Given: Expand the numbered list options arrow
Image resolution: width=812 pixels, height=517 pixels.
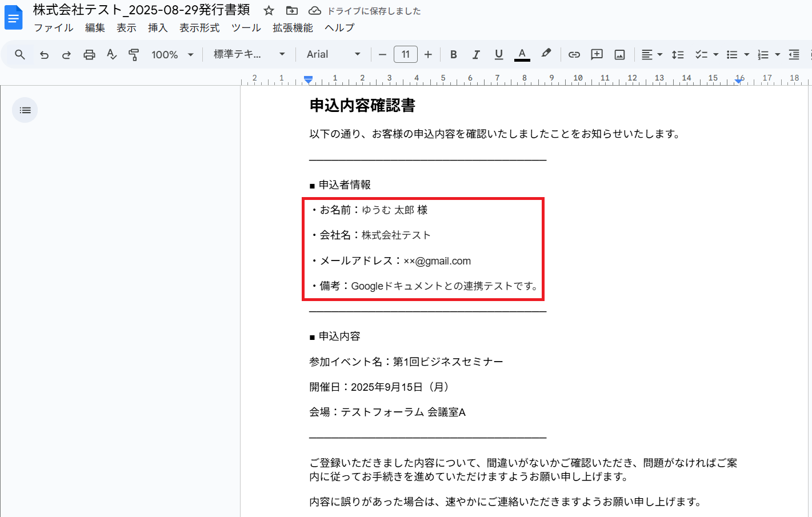Looking at the screenshot, I should click(x=778, y=54).
